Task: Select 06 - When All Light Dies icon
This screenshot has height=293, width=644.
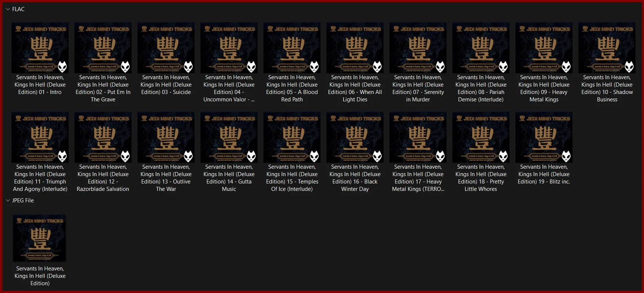Action: click(x=355, y=48)
